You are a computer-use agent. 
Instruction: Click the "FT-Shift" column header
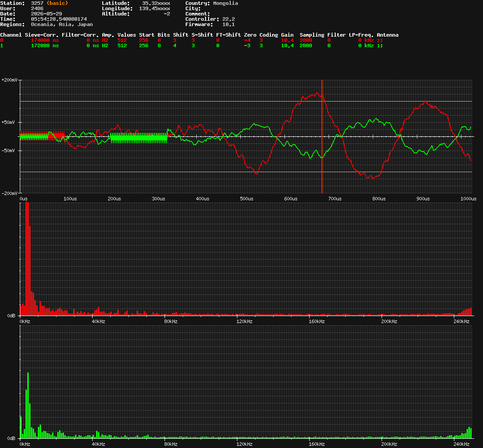click(228, 35)
